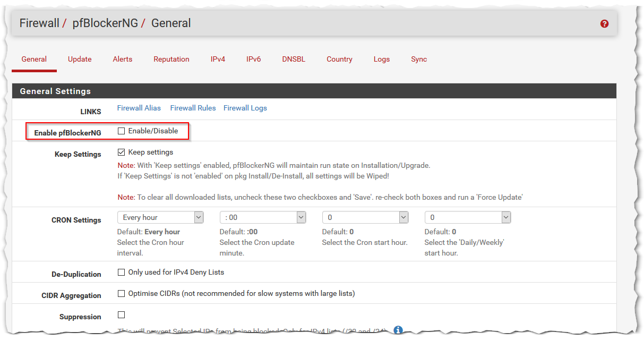This screenshot has width=644, height=340.
Task: Switch to the Update tab
Action: [x=80, y=59]
